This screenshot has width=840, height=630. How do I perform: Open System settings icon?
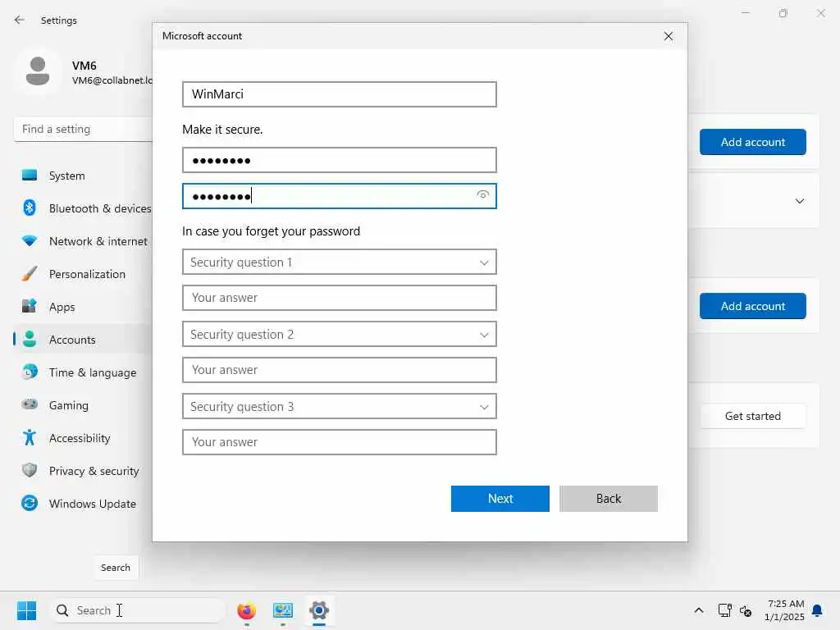30,176
